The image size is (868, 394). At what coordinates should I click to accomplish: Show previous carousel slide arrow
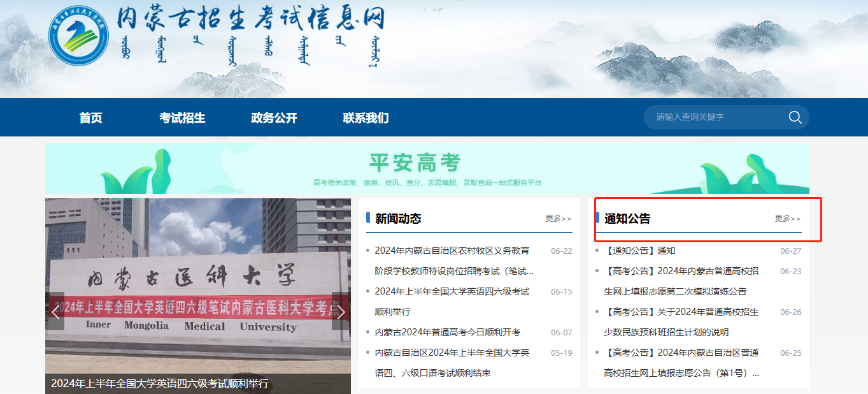(x=55, y=312)
